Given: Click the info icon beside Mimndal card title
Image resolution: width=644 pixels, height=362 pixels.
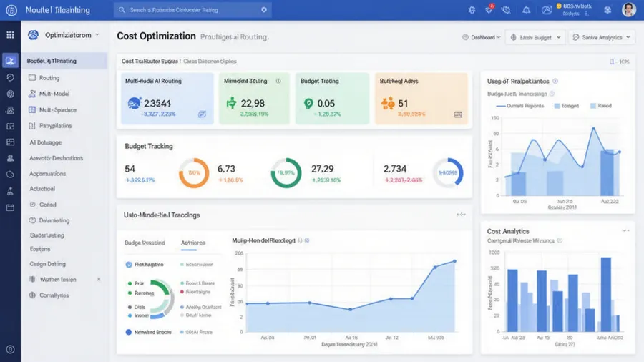Looking at the screenshot, I should click(x=278, y=82).
